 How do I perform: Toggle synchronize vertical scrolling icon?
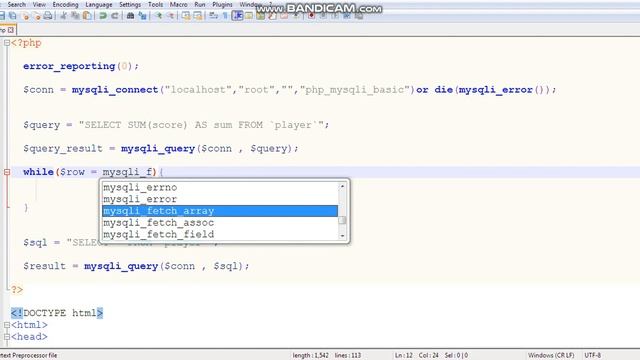[186, 16]
